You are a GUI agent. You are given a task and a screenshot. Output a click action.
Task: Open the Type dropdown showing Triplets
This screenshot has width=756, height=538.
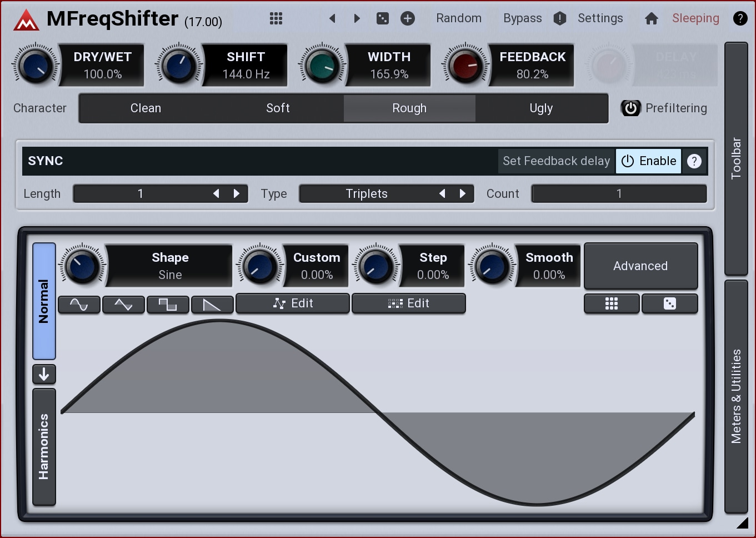[367, 193]
